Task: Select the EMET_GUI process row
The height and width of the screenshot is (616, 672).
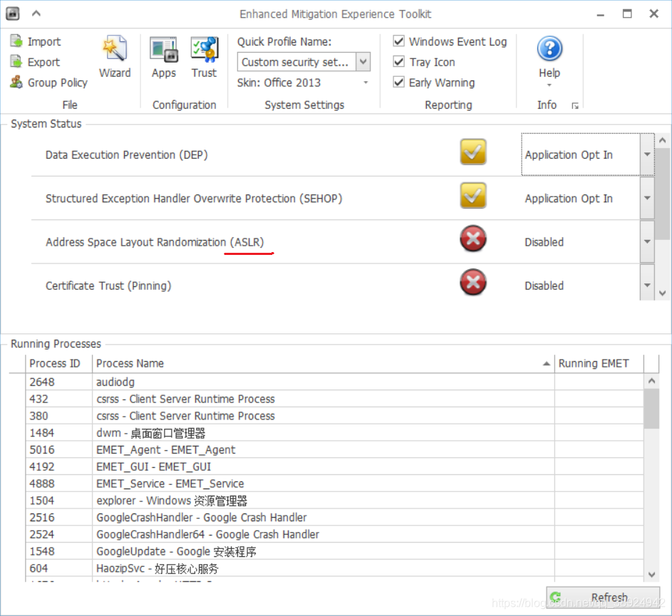Action: [334, 466]
